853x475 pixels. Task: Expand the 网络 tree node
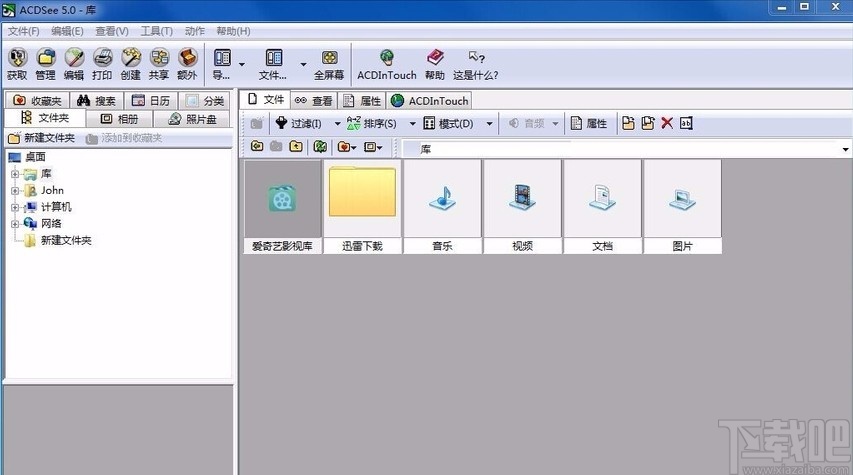pos(15,224)
